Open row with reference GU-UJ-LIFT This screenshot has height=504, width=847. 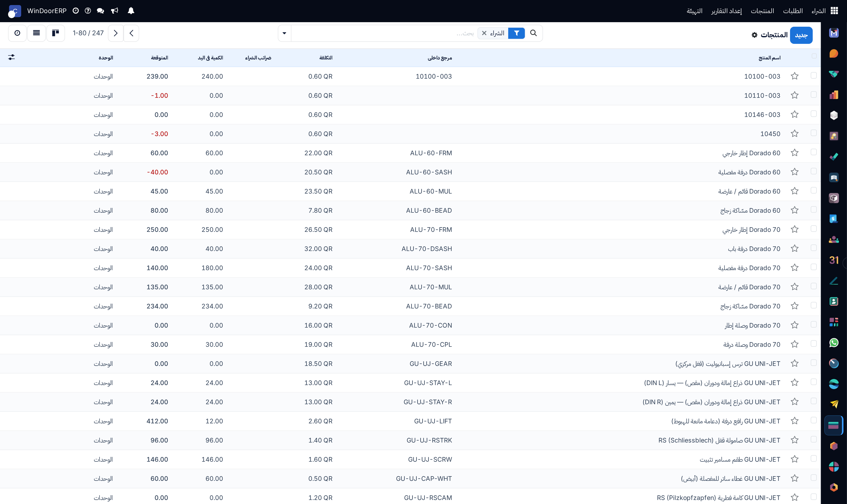[x=410, y=421]
